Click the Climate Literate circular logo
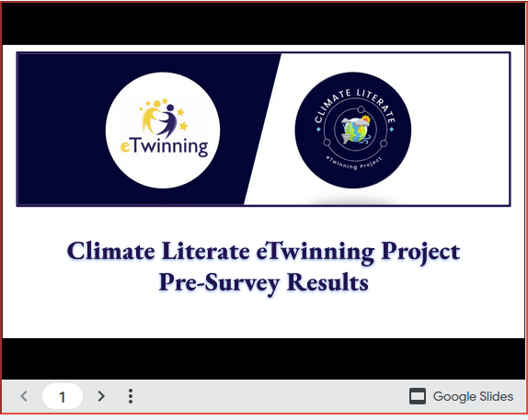 coord(353,130)
